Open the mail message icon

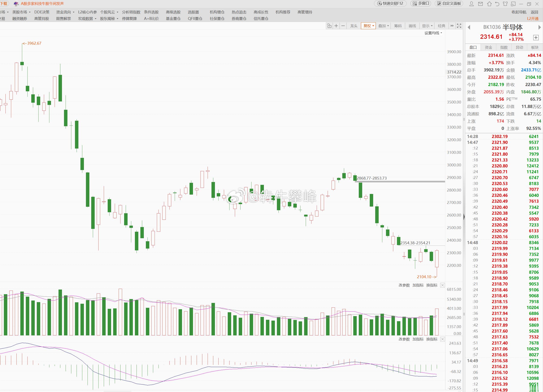480,4
